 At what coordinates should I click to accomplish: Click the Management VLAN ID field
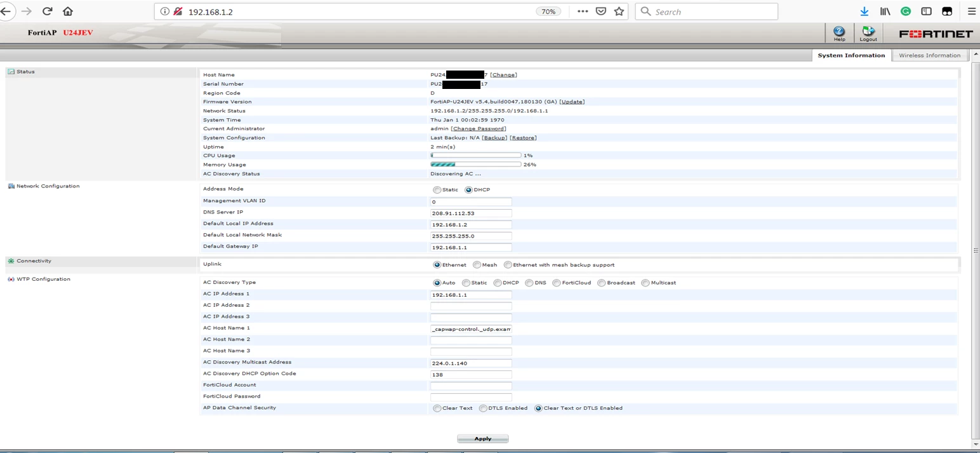pyautogui.click(x=471, y=201)
